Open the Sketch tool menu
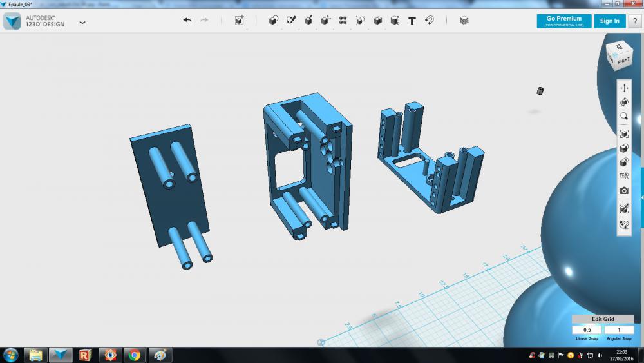Screen dimensions: 644x363 pyautogui.click(x=291, y=20)
